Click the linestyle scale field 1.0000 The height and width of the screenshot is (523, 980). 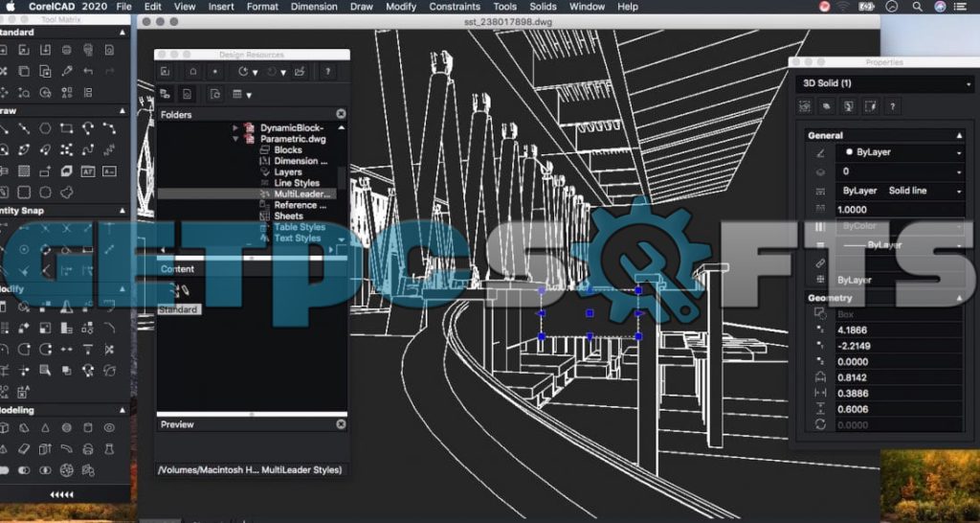900,210
